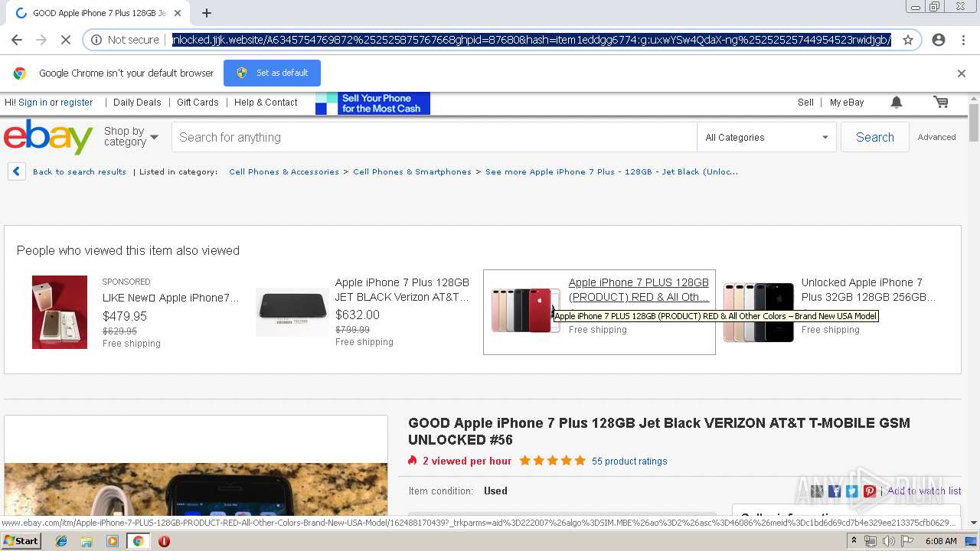Launch Internet Explorer from taskbar
The width and height of the screenshot is (980, 551).
point(61,541)
